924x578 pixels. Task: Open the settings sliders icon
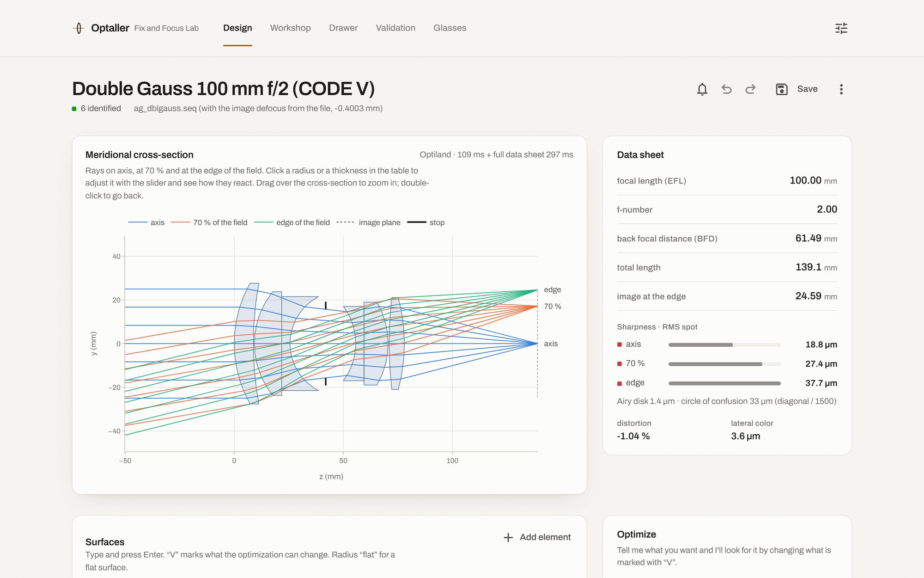(x=841, y=28)
